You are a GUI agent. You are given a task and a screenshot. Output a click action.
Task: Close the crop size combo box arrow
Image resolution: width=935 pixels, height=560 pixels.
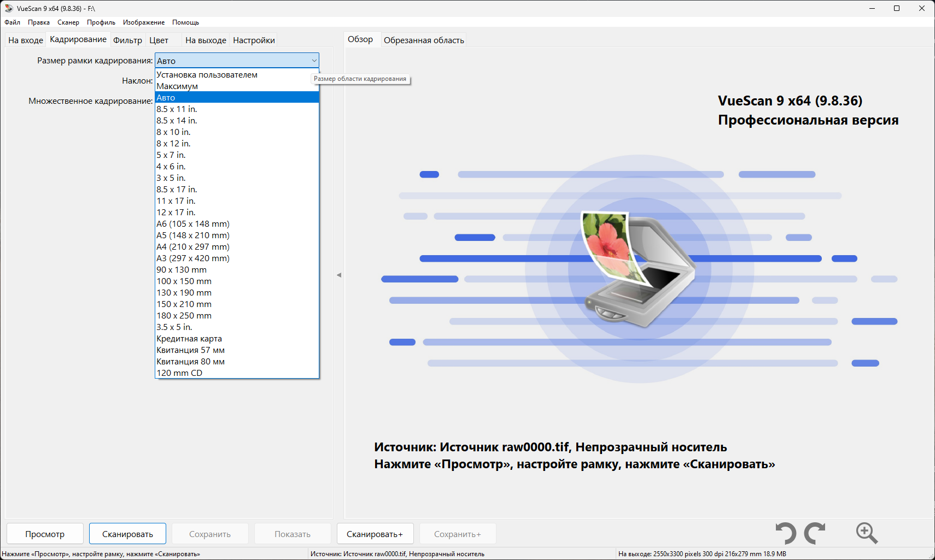pyautogui.click(x=314, y=61)
